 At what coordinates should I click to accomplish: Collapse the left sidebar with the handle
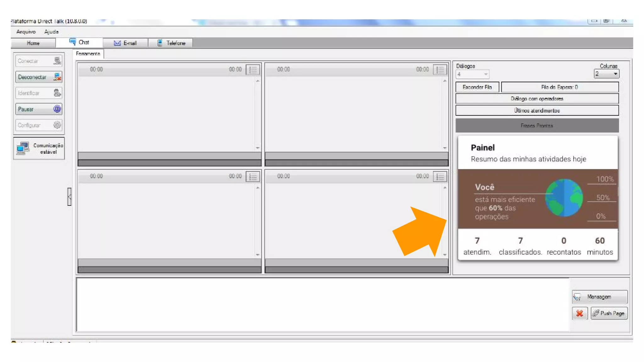(69, 197)
